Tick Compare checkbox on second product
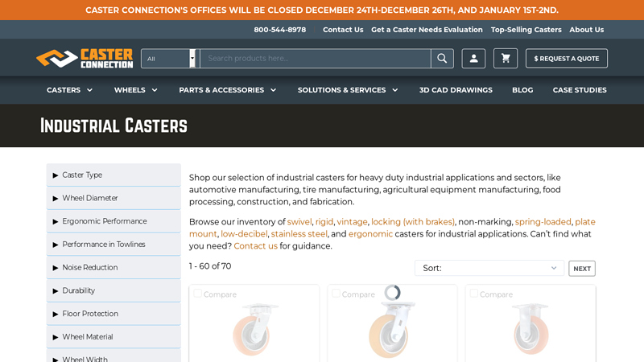 click(x=336, y=294)
